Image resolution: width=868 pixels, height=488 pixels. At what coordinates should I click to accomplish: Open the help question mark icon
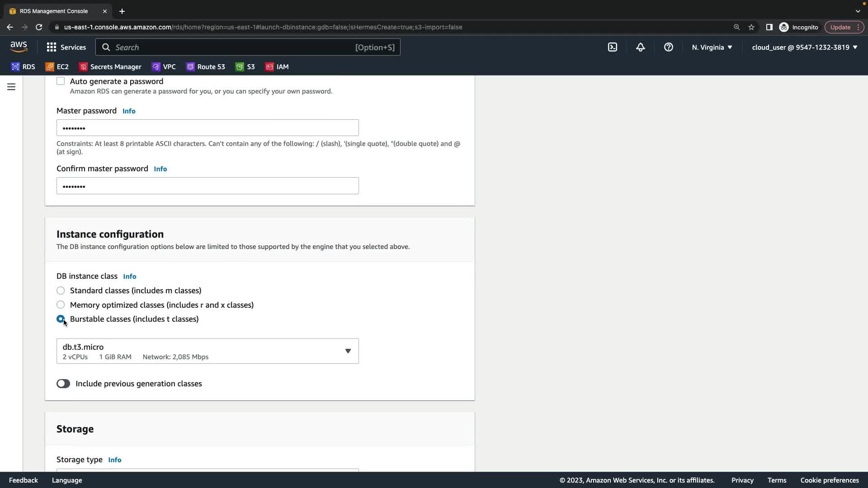click(668, 47)
